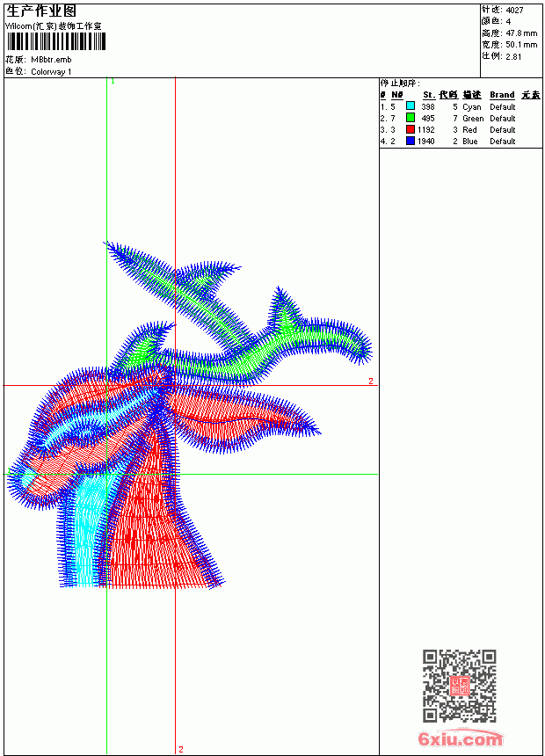The height and width of the screenshot is (756, 545).
Task: Select the Blue thread description
Action: pos(469,142)
